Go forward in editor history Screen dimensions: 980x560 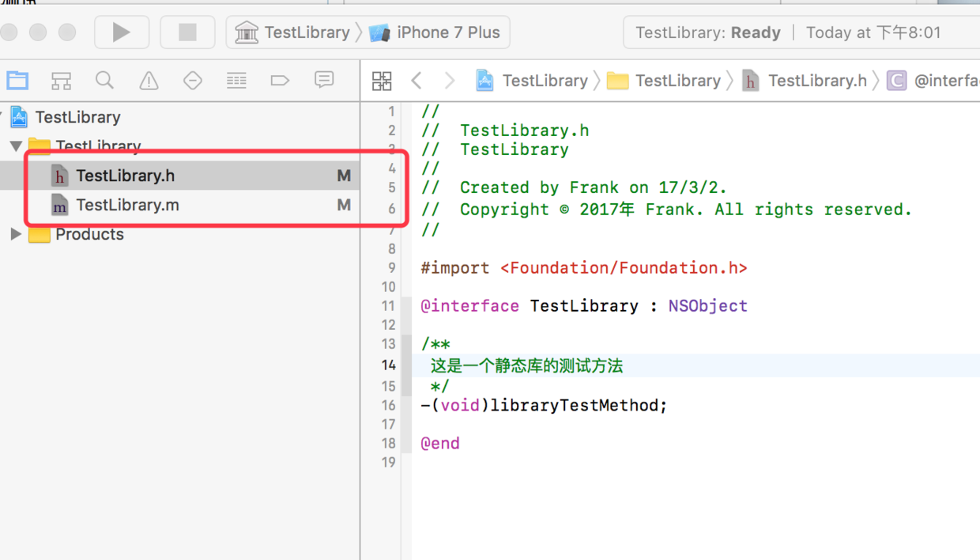(450, 81)
